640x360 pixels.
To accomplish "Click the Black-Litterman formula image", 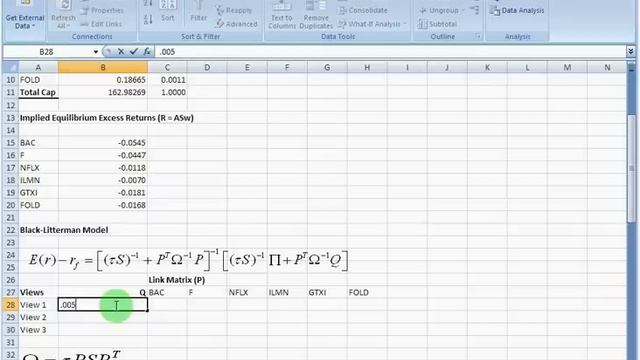I will (x=188, y=260).
